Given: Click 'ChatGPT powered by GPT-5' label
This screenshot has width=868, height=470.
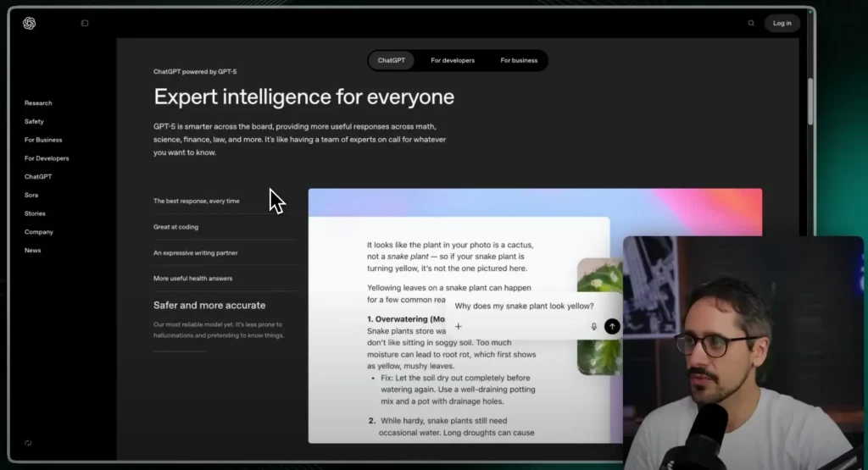Looking at the screenshot, I should pyautogui.click(x=195, y=71).
